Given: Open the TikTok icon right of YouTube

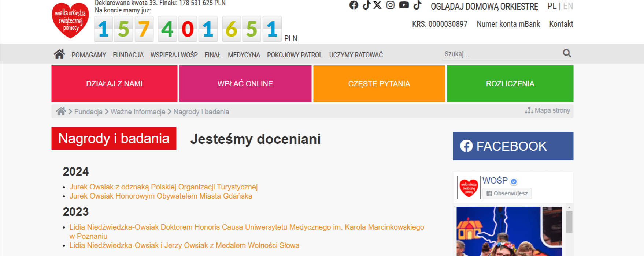Looking at the screenshot, I should coord(417,5).
